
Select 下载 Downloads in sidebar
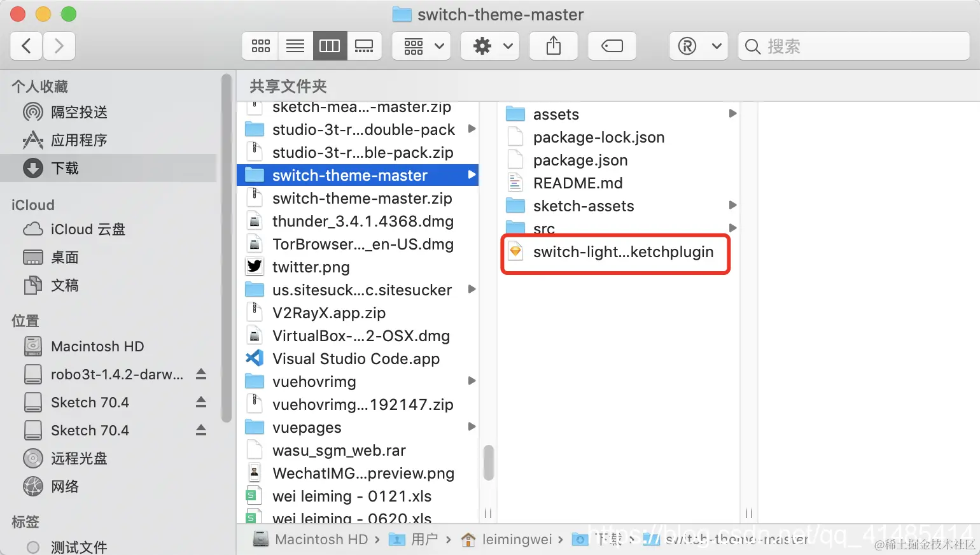pos(109,168)
